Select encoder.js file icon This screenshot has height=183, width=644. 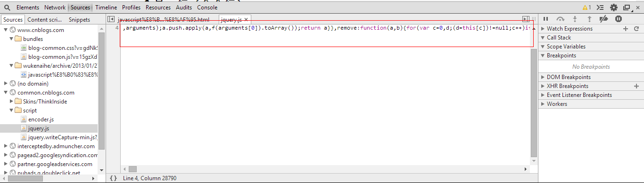point(24,119)
